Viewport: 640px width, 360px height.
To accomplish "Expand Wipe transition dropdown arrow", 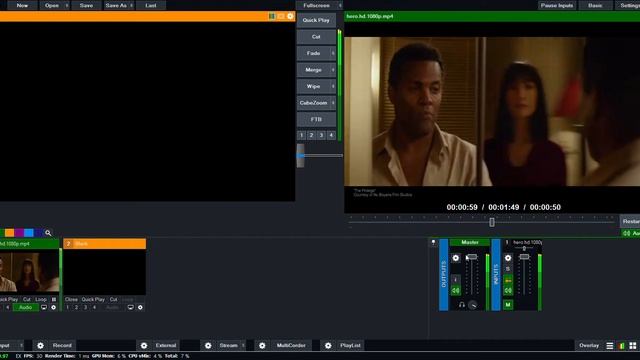I will (333, 86).
